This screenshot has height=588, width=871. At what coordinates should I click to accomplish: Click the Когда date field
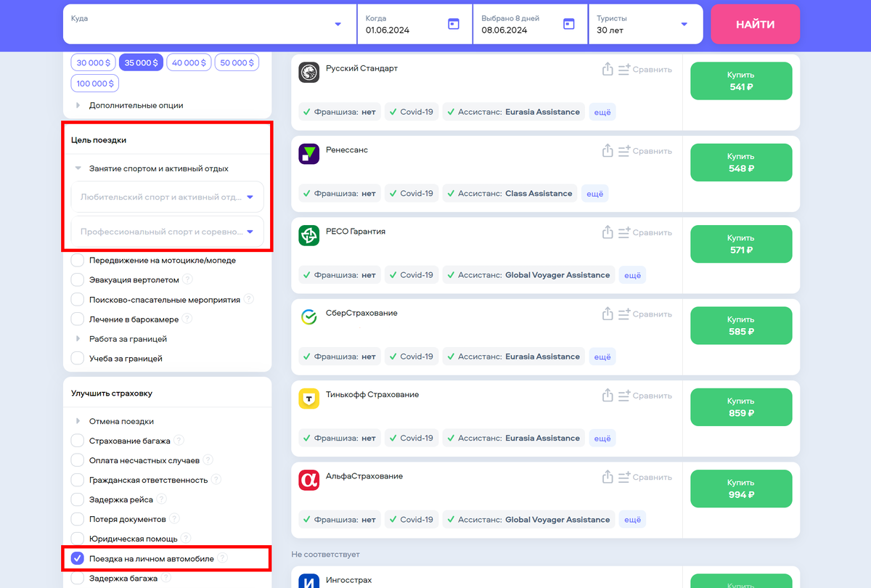414,24
